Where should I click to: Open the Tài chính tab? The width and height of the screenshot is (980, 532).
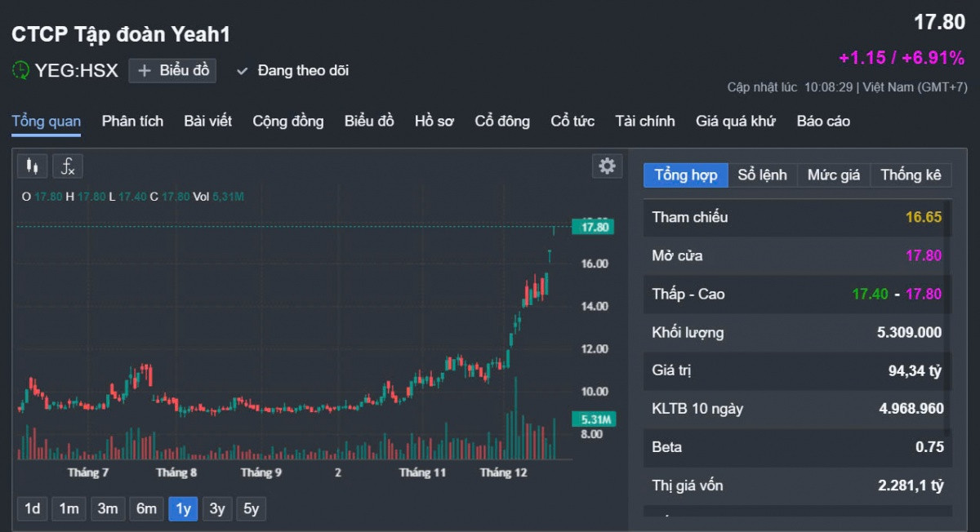click(645, 122)
